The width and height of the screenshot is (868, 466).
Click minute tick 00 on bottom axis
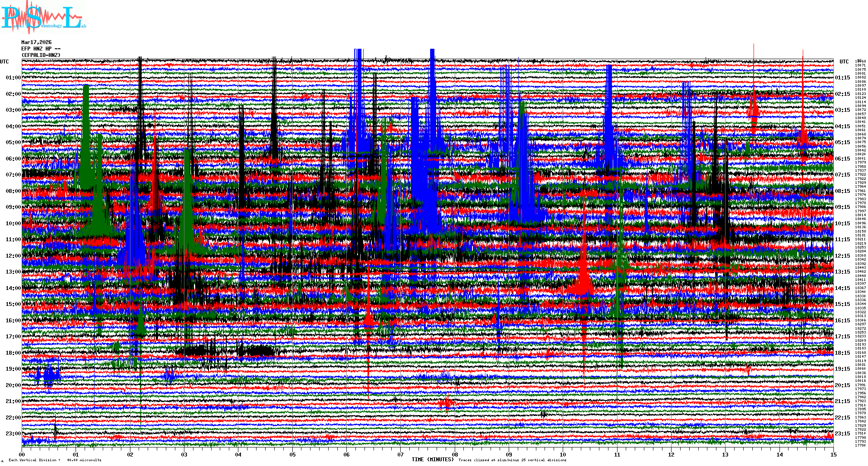click(22, 455)
